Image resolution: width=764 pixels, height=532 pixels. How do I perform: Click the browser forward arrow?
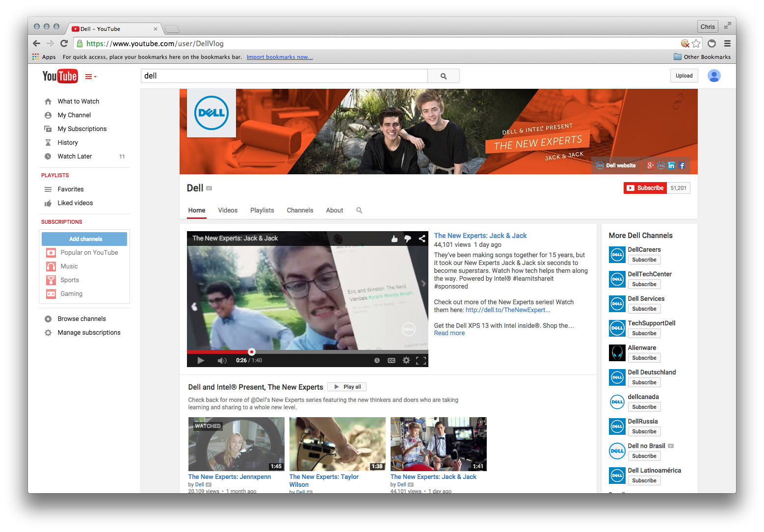click(x=50, y=43)
